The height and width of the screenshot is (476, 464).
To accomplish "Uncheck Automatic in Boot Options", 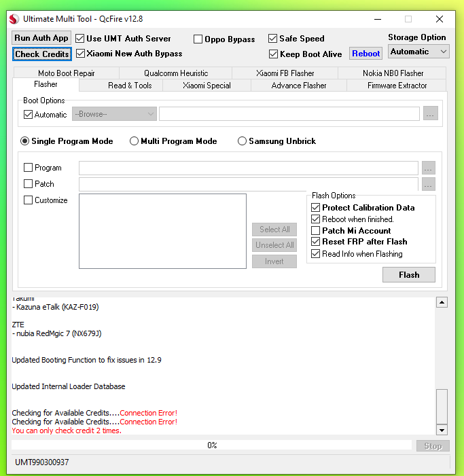I will click(28, 115).
